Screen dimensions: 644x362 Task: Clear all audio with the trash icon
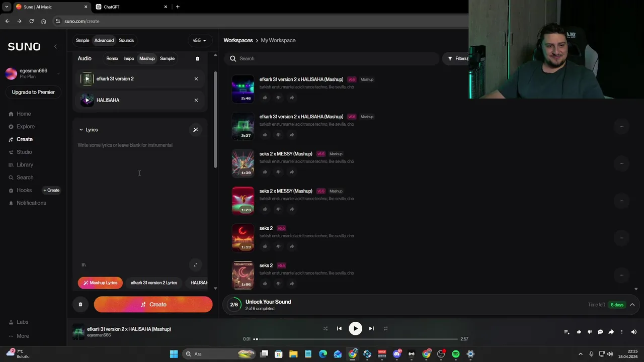[197, 59]
